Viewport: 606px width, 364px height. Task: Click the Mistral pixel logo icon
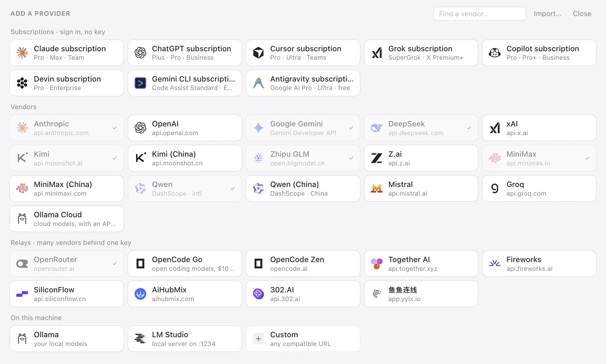pos(377,188)
